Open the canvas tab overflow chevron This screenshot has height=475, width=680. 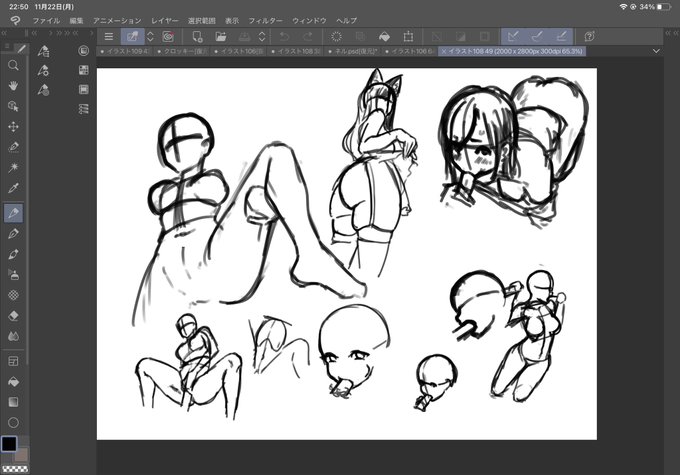[x=656, y=51]
